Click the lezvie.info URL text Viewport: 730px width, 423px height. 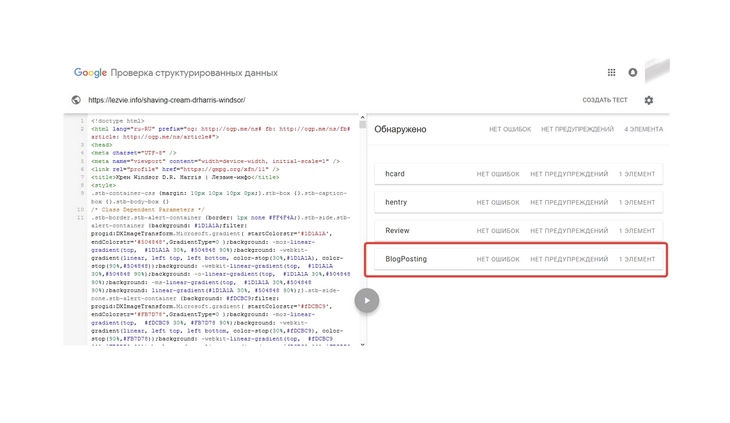pyautogui.click(x=166, y=100)
